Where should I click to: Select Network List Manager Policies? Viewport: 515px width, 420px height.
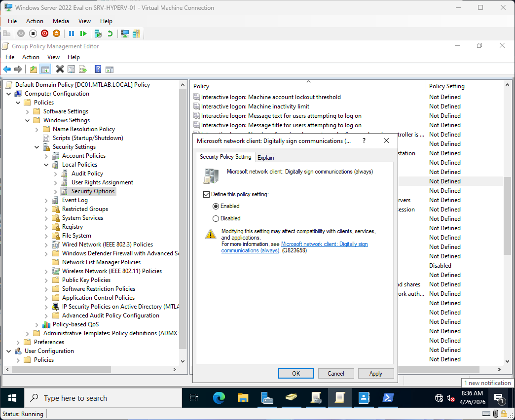click(x=101, y=262)
